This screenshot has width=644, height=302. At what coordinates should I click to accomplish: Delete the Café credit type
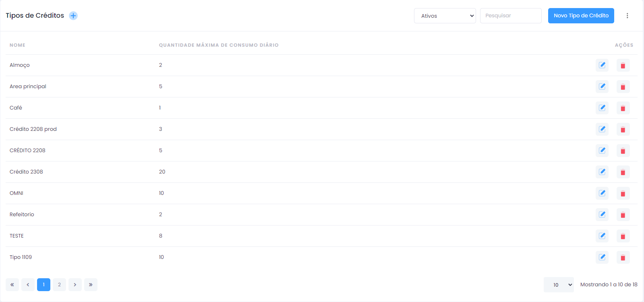click(x=623, y=108)
